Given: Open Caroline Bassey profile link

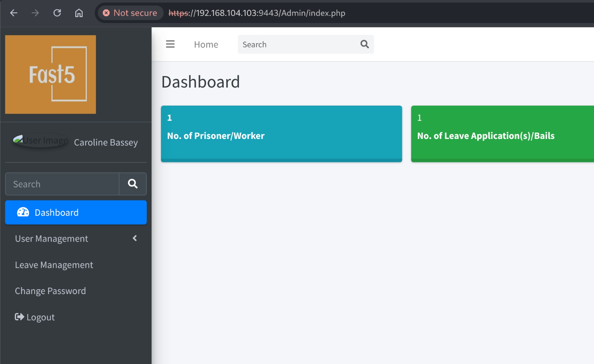Looking at the screenshot, I should [106, 142].
